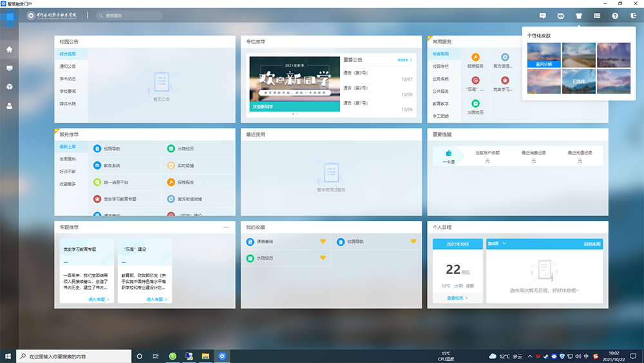Toggle the heart next to 校园导航 favorite

point(414,242)
